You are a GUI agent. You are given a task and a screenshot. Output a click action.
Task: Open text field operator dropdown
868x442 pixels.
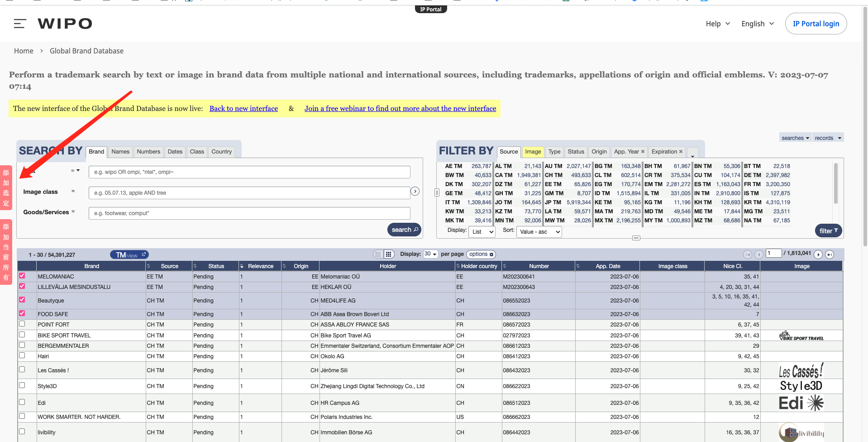[75, 171]
